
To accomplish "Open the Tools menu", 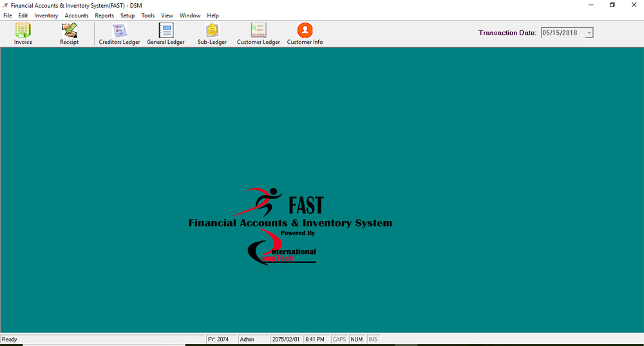I will coord(148,15).
